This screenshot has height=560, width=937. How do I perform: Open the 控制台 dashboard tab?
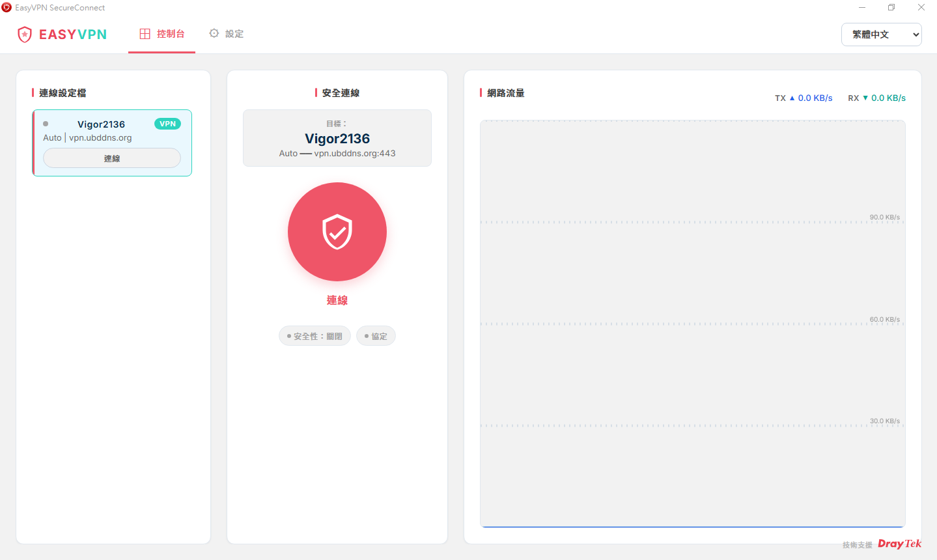162,34
